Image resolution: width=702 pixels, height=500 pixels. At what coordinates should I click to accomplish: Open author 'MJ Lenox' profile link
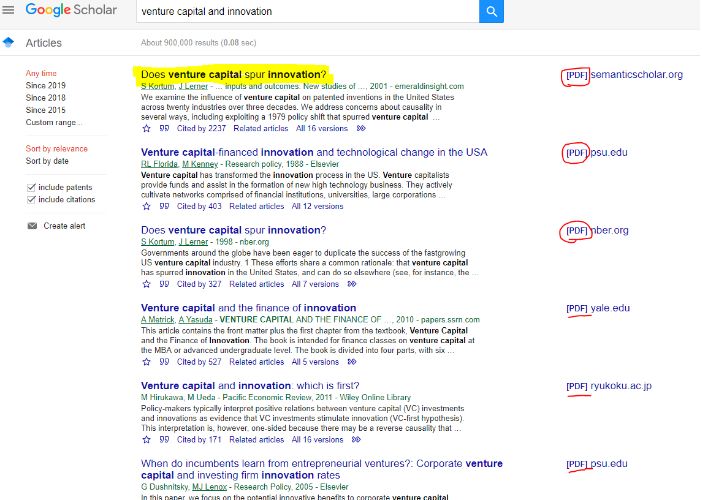pyautogui.click(x=210, y=487)
